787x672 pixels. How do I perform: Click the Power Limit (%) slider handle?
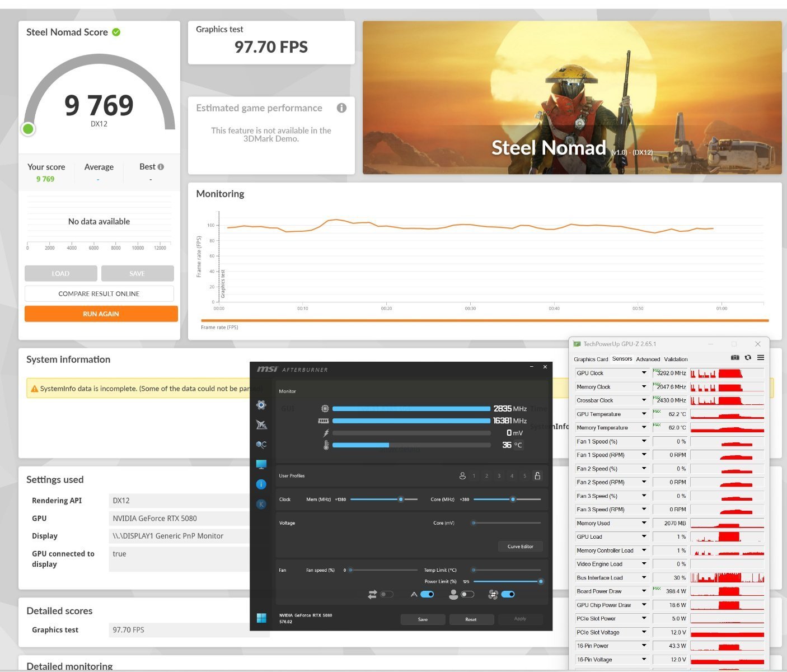pos(541,581)
